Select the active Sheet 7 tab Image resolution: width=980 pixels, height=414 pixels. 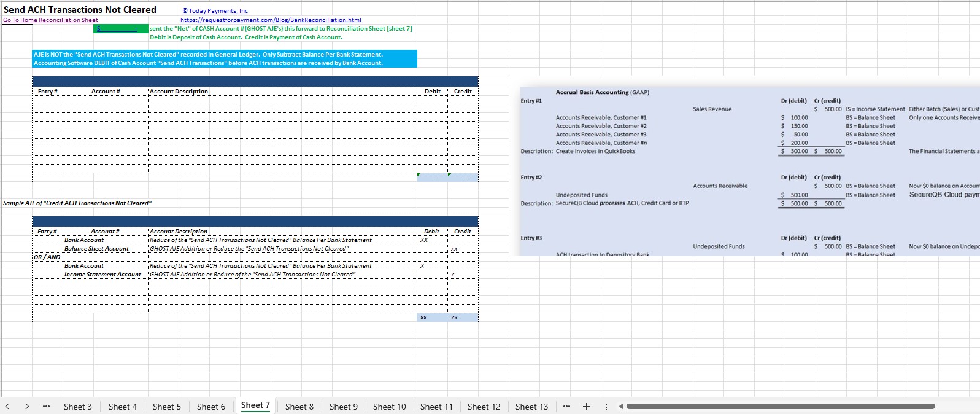tap(255, 405)
